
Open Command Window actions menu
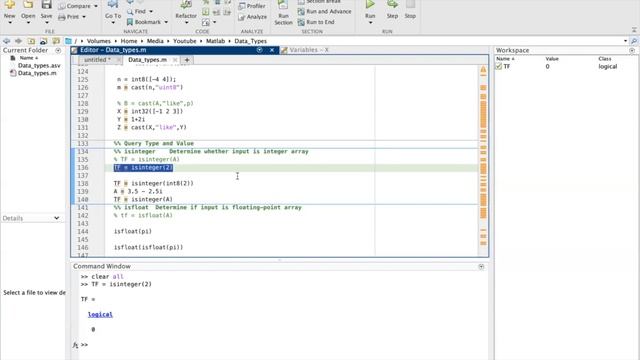pos(481,267)
